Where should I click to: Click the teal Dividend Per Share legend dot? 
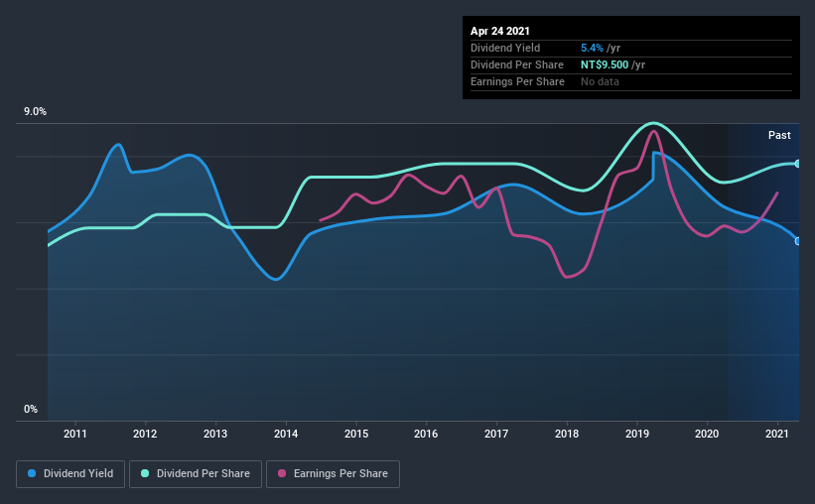pos(145,473)
